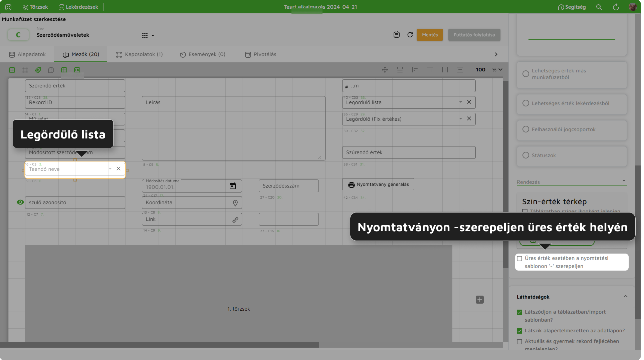Toggle Látszódjon a táblázatban/import sablonban checkbox
This screenshot has height=360, width=644.
[519, 312]
